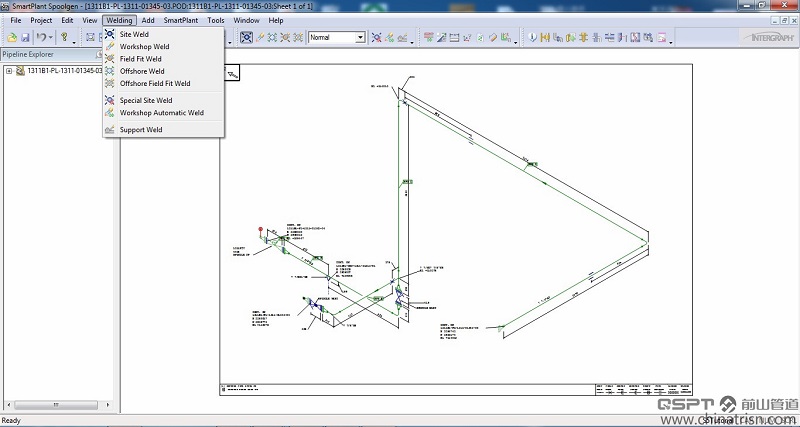
Task: Click the Open file toolbar icon
Action: click(x=12, y=38)
